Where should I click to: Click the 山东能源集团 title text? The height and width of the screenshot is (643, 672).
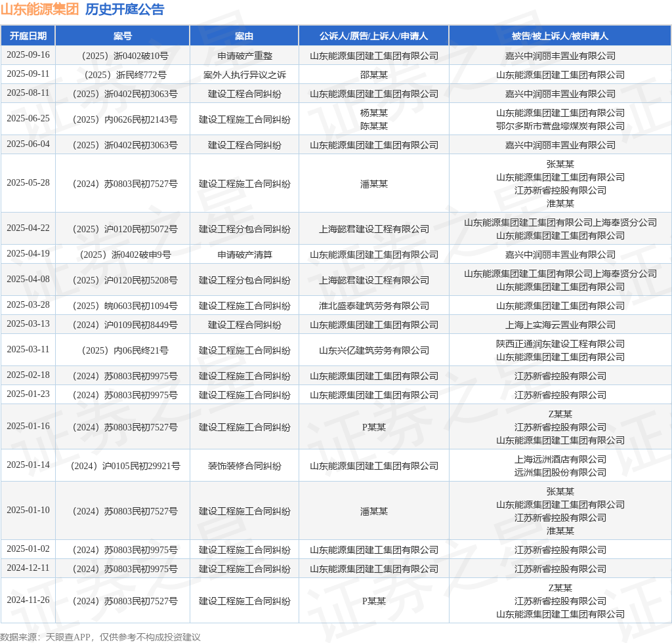tap(39, 9)
